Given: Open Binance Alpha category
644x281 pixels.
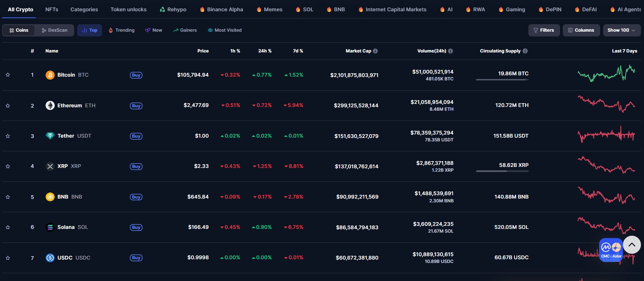Looking at the screenshot, I should point(221,10).
